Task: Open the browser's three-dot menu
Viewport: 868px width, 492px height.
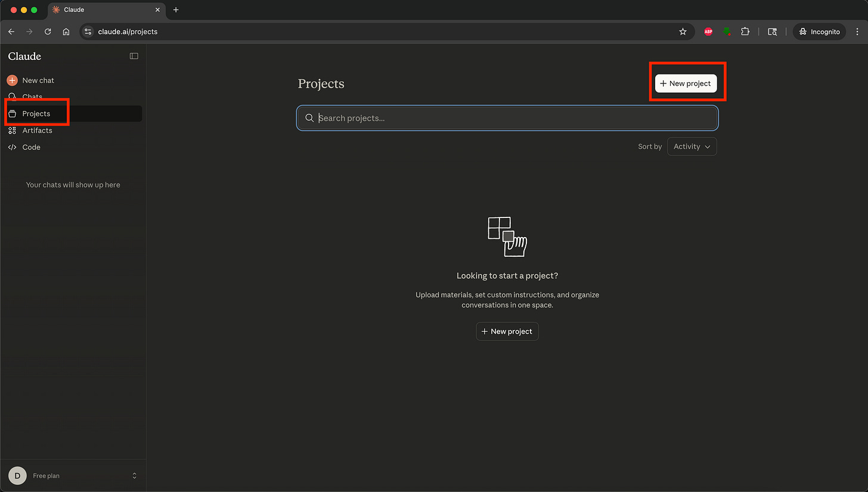Action: (857, 32)
